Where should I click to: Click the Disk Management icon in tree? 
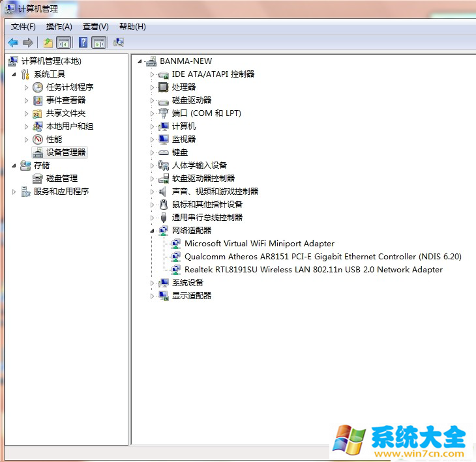(38, 179)
